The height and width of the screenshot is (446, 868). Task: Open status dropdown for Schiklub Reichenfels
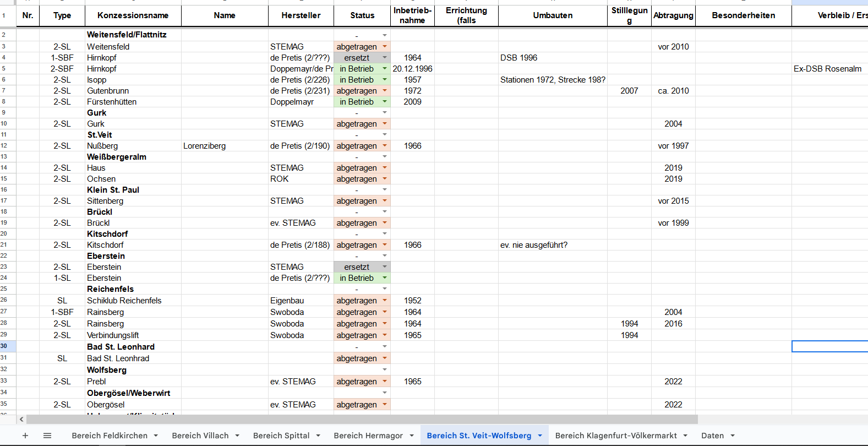(x=385, y=301)
